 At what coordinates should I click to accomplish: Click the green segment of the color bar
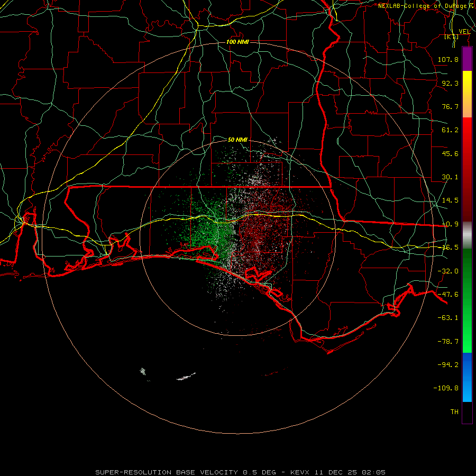[467, 300]
